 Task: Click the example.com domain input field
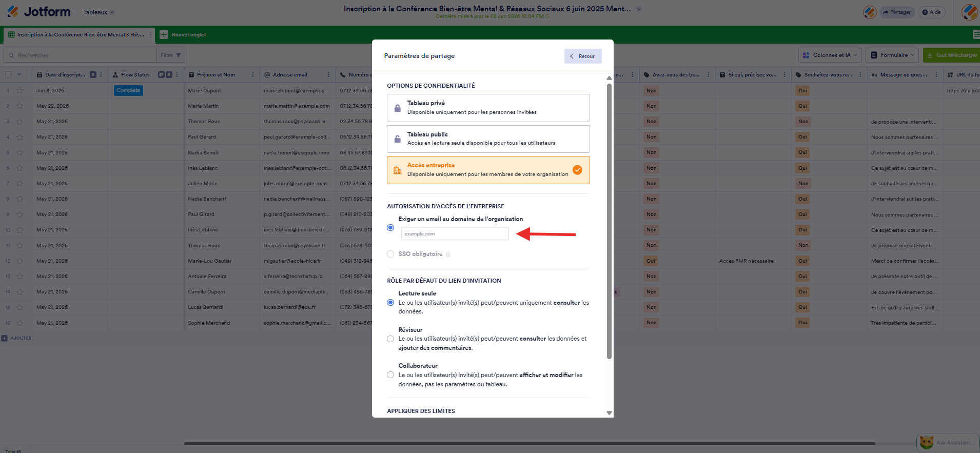(455, 234)
